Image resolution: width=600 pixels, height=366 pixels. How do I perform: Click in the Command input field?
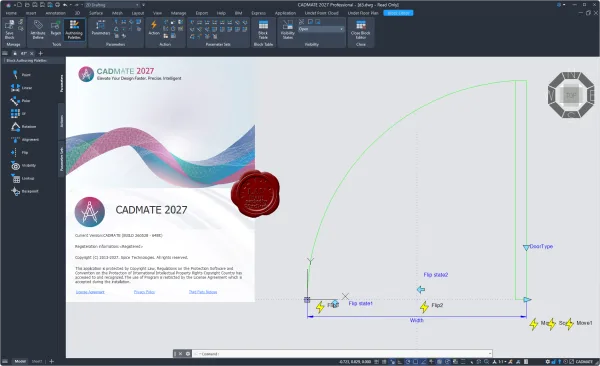click(342, 354)
